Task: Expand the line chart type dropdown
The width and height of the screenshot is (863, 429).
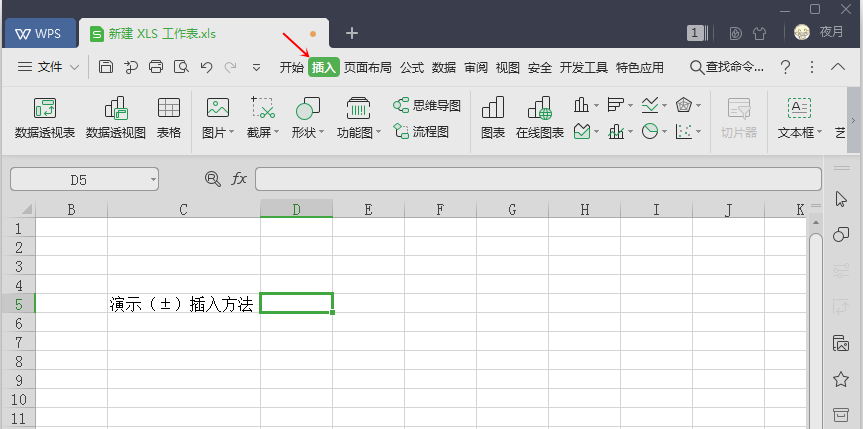Action: coord(664,105)
